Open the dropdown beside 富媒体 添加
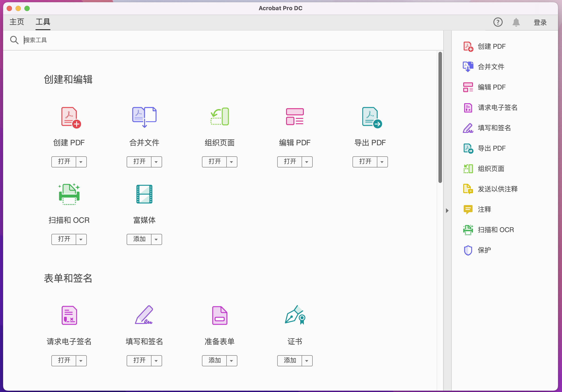 (156, 239)
